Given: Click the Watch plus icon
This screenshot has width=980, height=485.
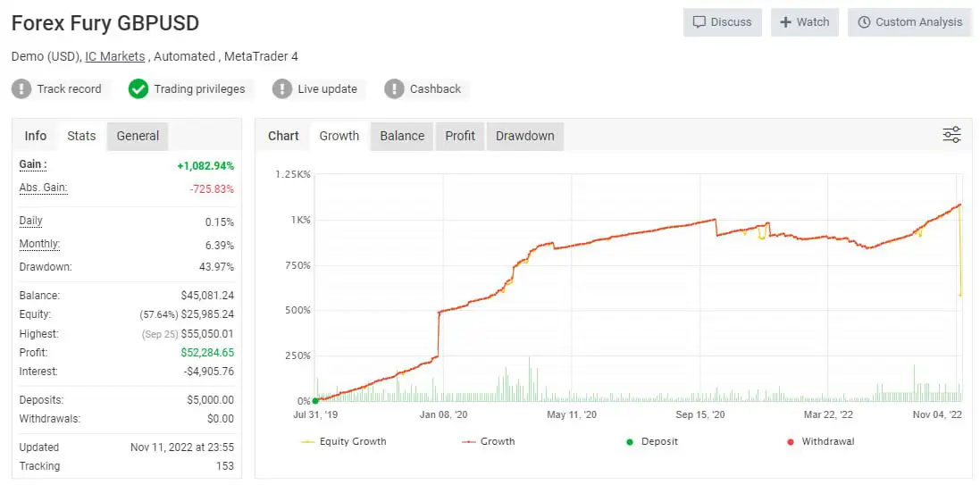Looking at the screenshot, I should (786, 22).
